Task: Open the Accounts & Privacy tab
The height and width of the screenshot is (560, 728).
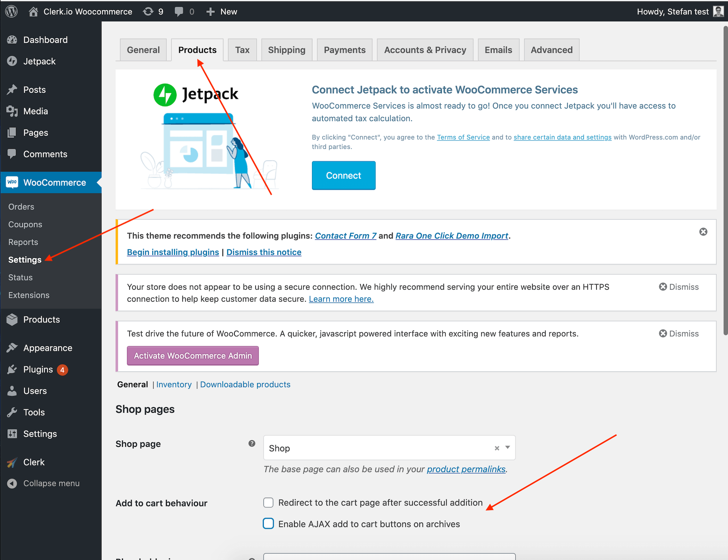Action: [425, 50]
